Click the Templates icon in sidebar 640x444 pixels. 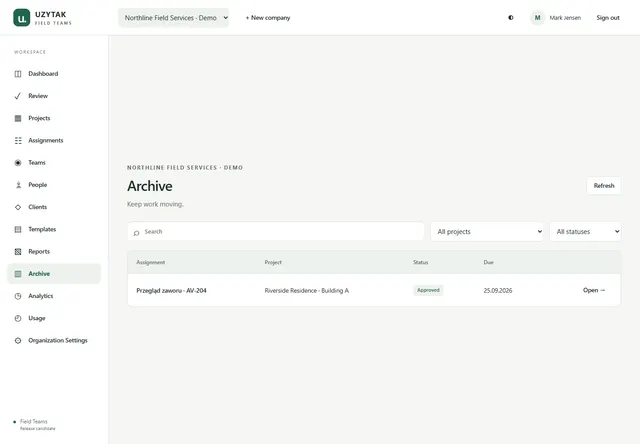(18, 229)
